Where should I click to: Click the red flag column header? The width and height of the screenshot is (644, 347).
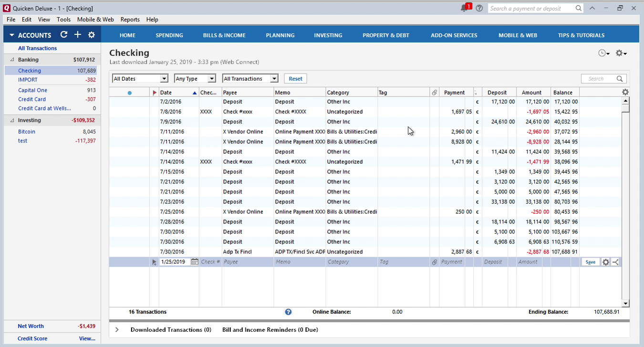point(154,93)
